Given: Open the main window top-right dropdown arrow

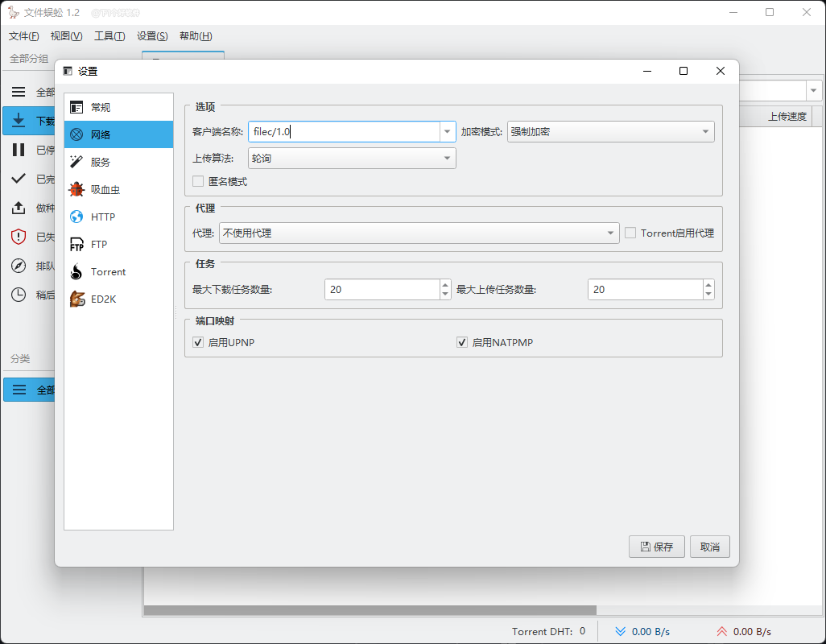Looking at the screenshot, I should pos(813,91).
